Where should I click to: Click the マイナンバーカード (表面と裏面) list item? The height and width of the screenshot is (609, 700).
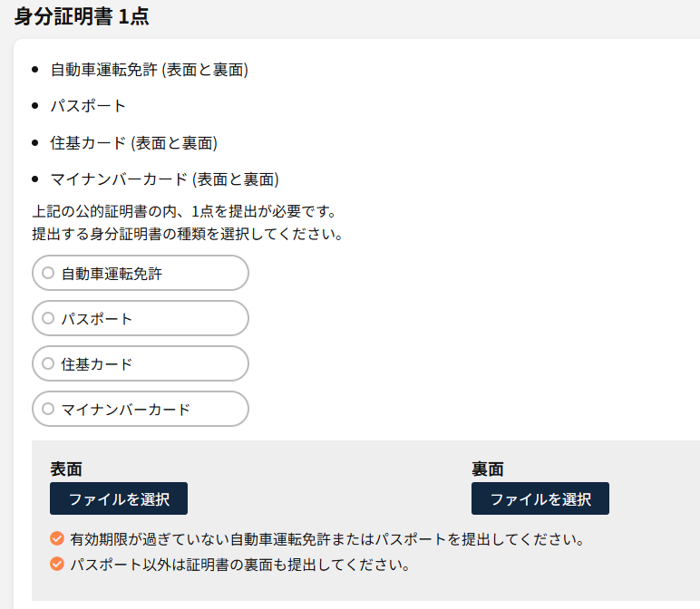pyautogui.click(x=164, y=179)
